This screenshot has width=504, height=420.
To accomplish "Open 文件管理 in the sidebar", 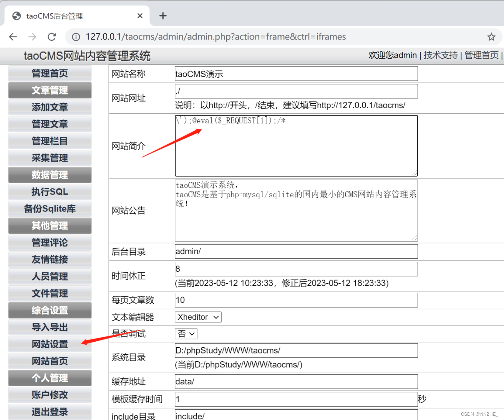I will click(50, 293).
